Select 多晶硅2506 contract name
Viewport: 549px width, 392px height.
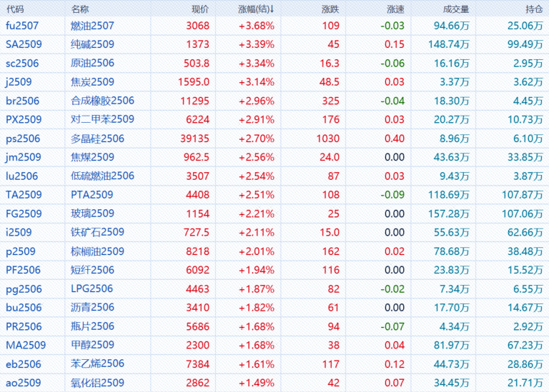[97, 139]
